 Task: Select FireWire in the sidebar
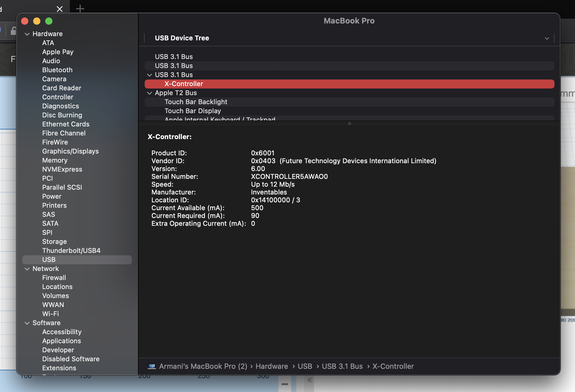55,142
